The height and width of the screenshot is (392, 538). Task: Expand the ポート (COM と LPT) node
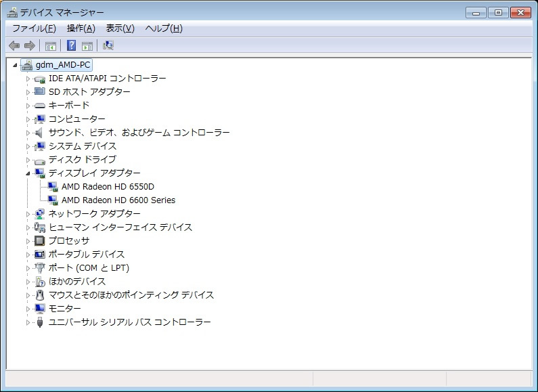tap(28, 268)
